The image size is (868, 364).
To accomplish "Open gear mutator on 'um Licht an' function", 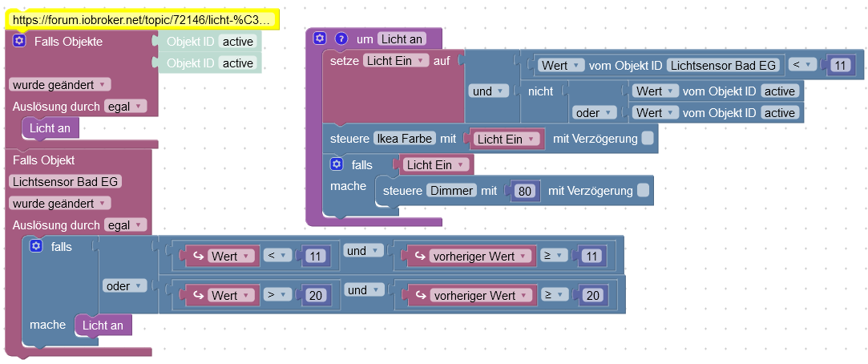I will click(320, 38).
